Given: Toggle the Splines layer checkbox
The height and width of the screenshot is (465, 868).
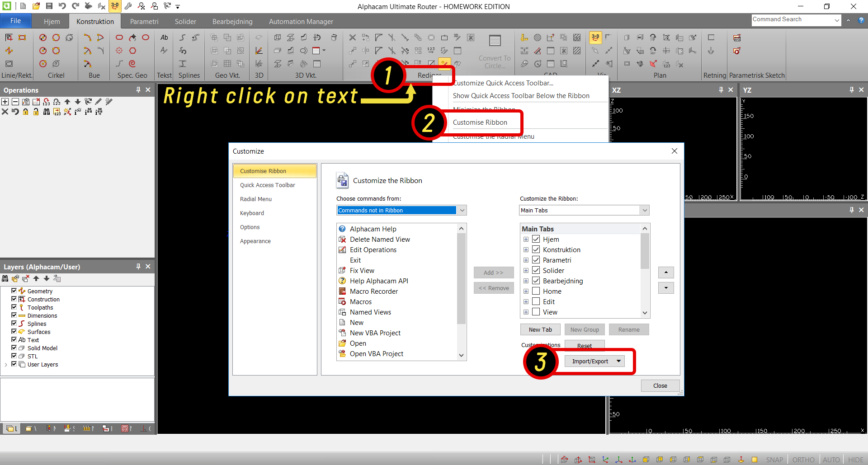Looking at the screenshot, I should click(x=14, y=323).
